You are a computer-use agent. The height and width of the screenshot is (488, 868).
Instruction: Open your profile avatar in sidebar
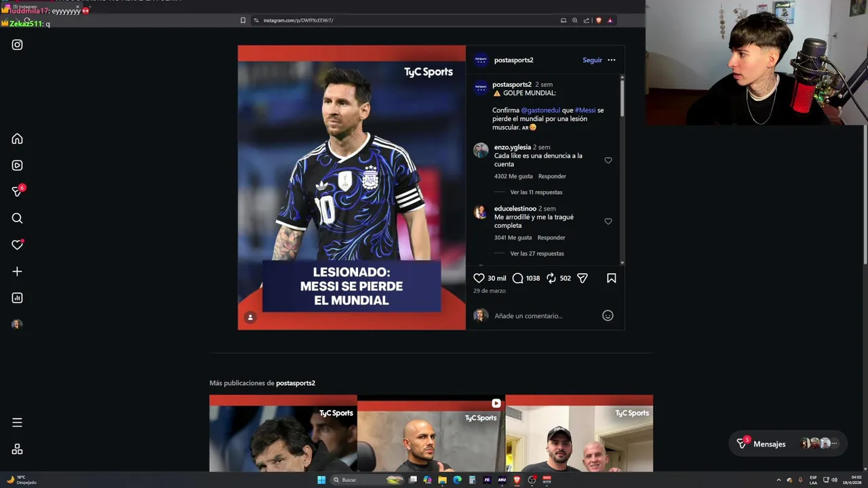(17, 324)
